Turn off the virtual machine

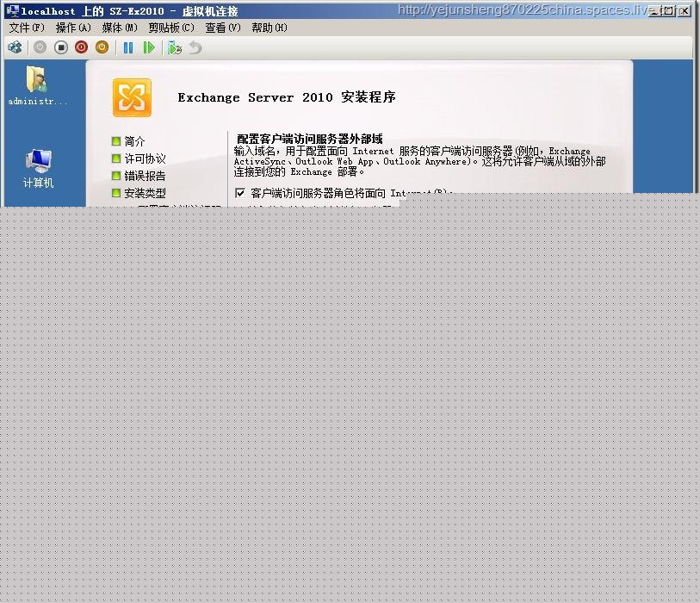tap(61, 47)
